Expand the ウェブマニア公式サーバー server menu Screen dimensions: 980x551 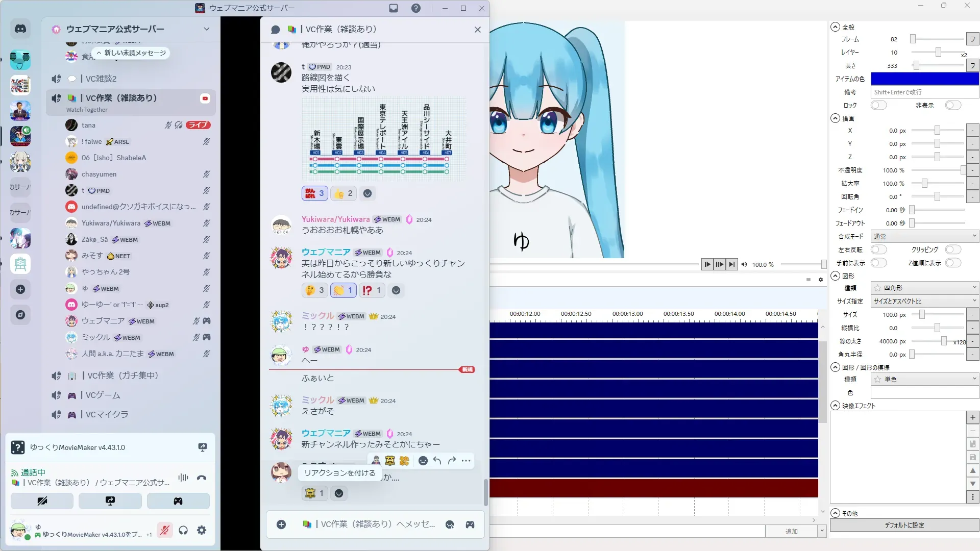tap(206, 29)
